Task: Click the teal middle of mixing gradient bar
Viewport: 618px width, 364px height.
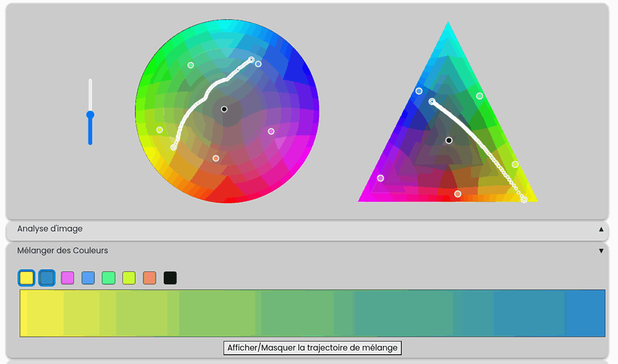Action: pos(312,313)
